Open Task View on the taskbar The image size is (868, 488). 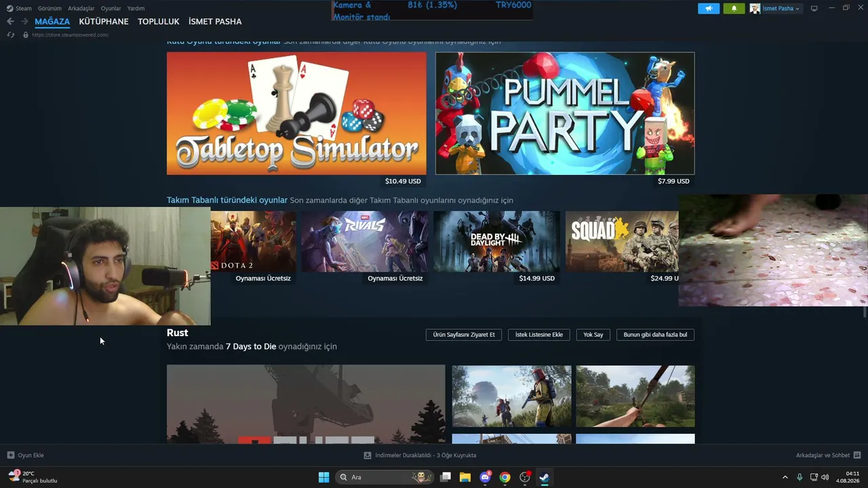click(x=446, y=477)
